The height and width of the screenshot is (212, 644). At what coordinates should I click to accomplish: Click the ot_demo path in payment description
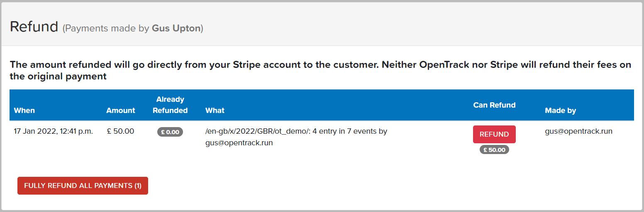point(296,131)
